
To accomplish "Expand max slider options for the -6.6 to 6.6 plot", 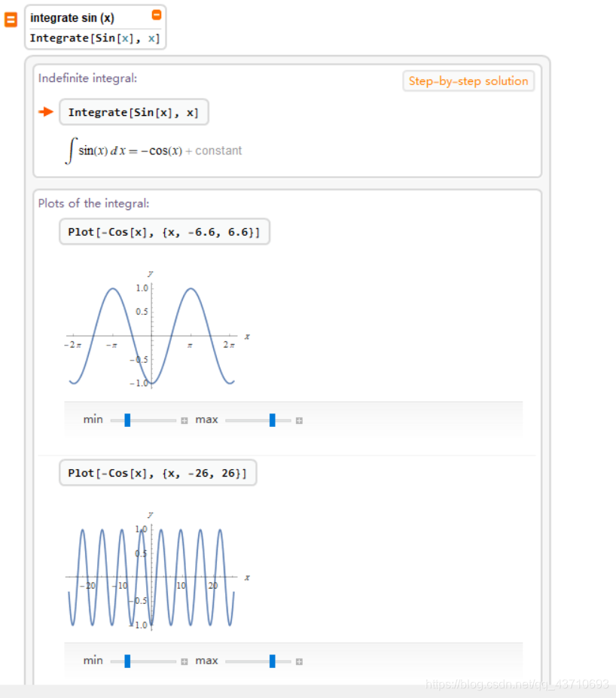I will click(299, 420).
